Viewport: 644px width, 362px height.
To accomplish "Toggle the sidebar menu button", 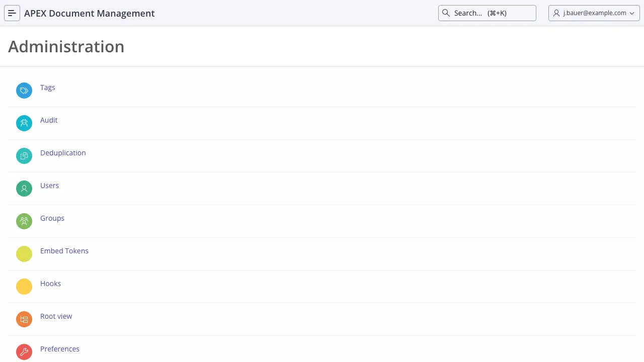I will click(x=12, y=13).
